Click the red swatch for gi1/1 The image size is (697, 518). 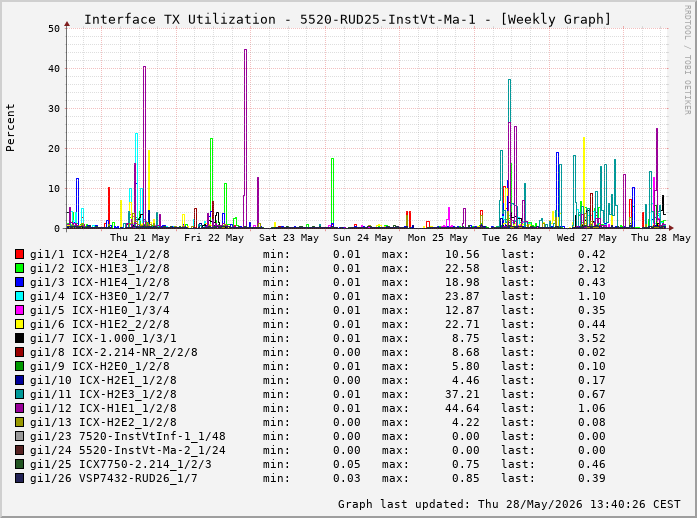click(19, 254)
